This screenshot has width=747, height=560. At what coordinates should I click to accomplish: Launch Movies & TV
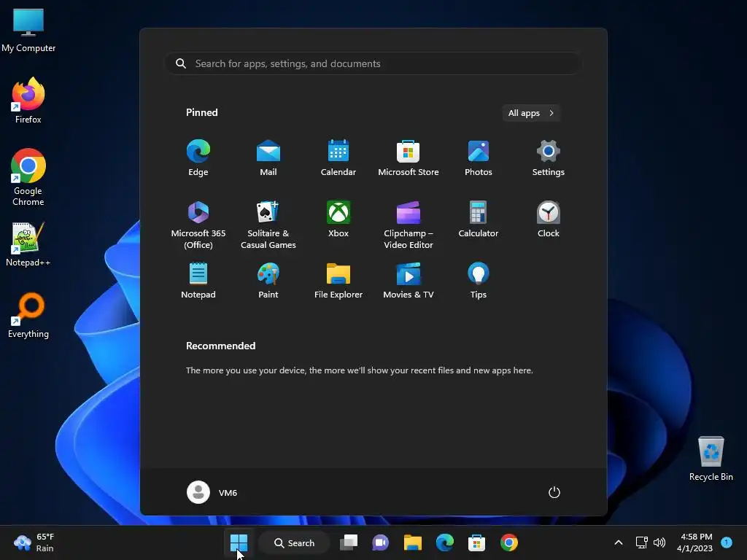click(x=409, y=281)
